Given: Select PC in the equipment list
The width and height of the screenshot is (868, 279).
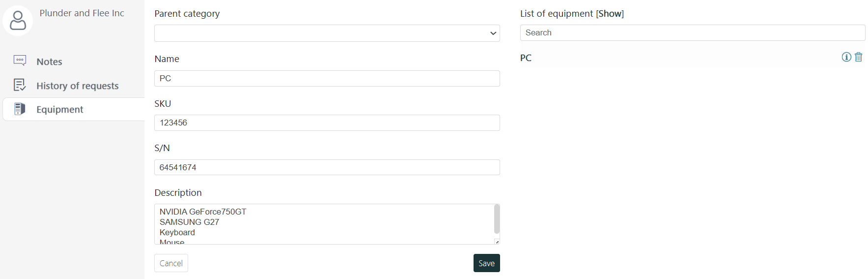Looking at the screenshot, I should tap(526, 58).
